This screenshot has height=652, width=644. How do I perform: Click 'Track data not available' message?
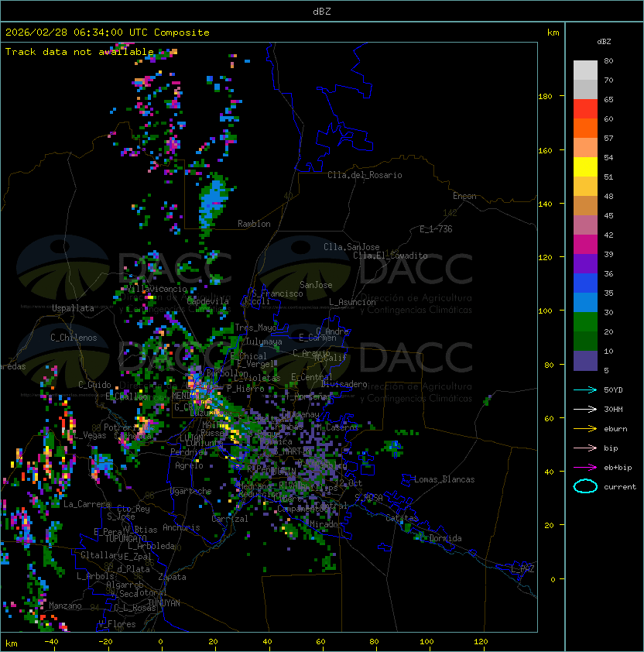point(80,52)
